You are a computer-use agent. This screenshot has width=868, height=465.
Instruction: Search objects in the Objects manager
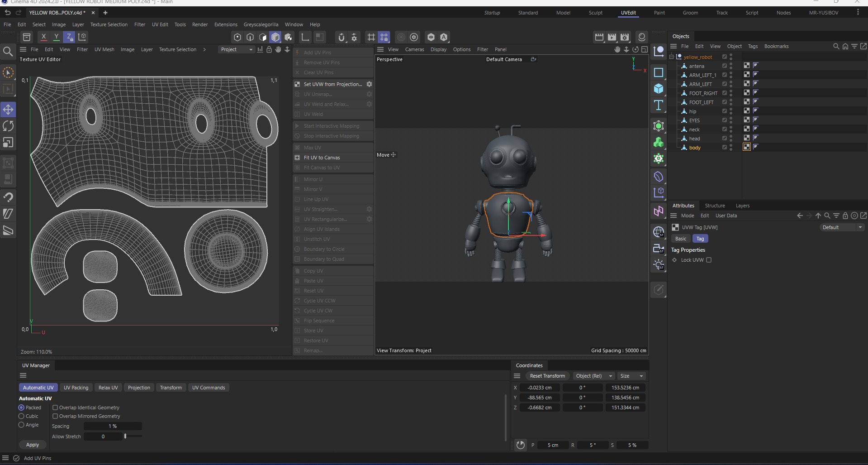pyautogui.click(x=836, y=46)
